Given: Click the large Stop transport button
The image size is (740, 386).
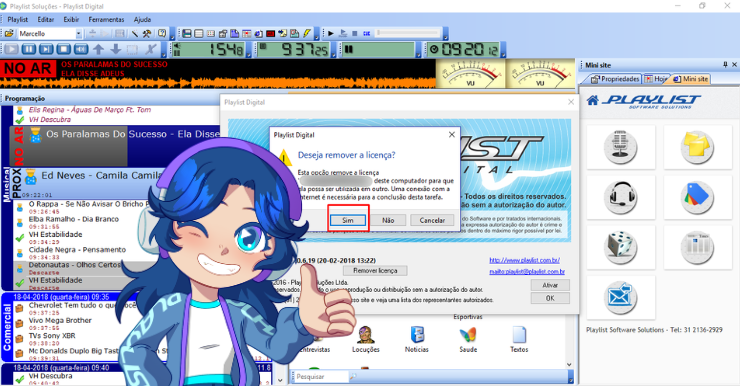Looking at the screenshot, I should click(x=64, y=49).
